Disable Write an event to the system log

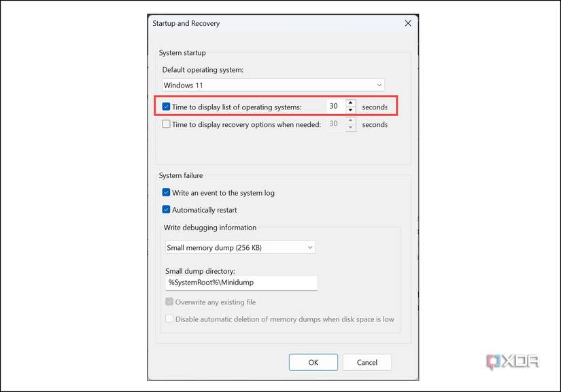(x=166, y=193)
